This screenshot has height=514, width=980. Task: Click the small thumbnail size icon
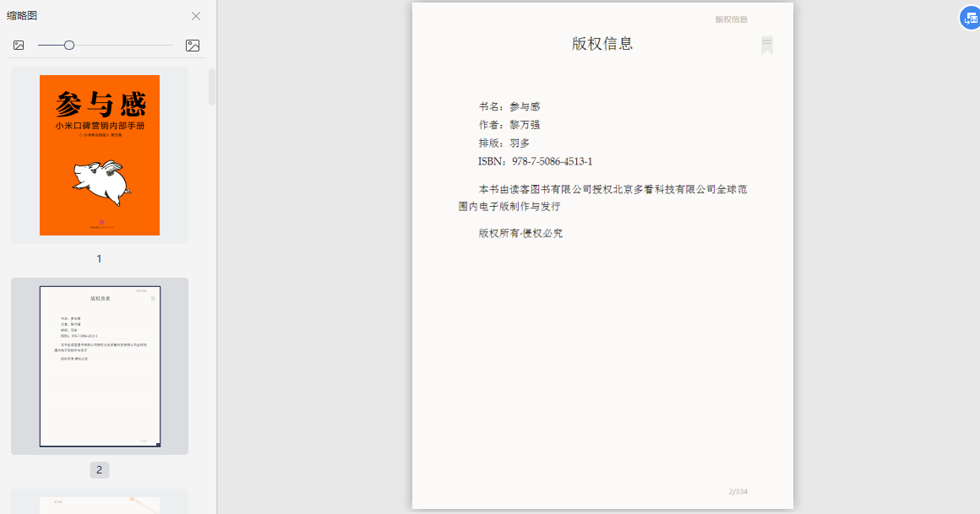[x=19, y=45]
